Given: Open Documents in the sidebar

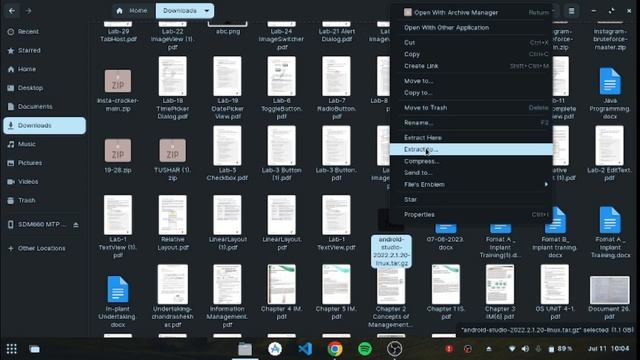Looking at the screenshot, I should pos(44,107).
